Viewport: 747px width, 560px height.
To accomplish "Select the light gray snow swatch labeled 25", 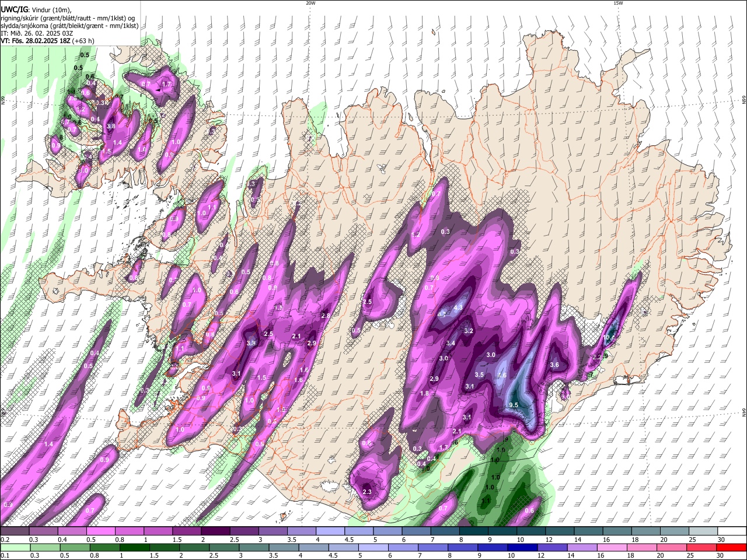I will pyautogui.click(x=703, y=531).
